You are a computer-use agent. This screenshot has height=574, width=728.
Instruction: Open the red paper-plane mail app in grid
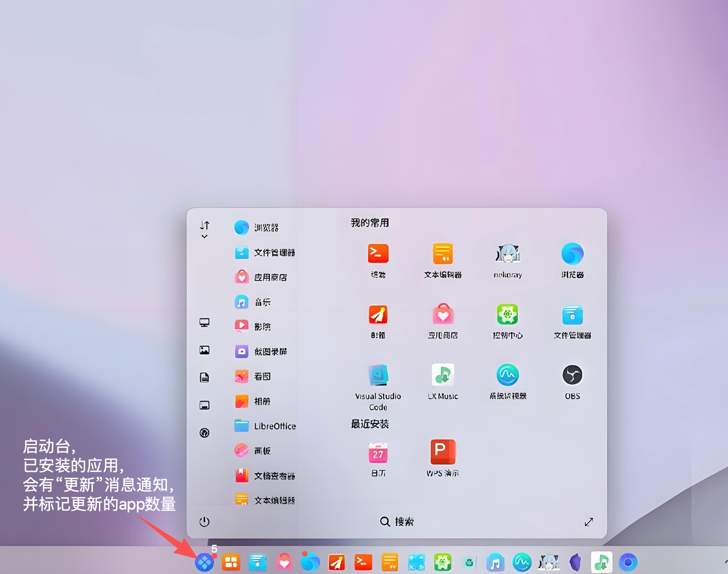tap(378, 314)
